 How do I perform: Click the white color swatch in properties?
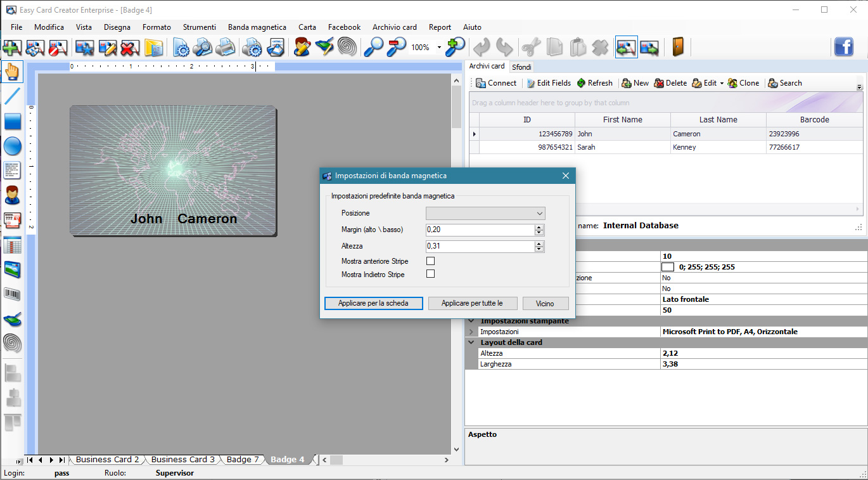pyautogui.click(x=667, y=267)
